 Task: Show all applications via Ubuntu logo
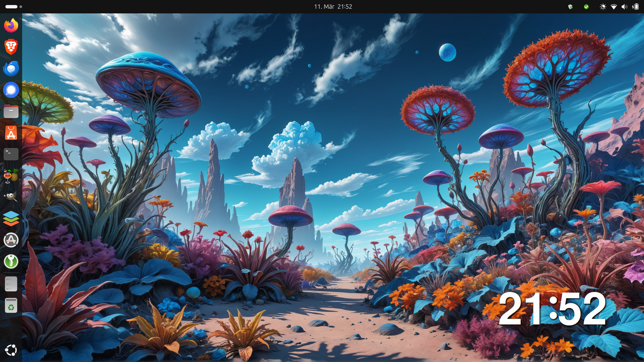(x=11, y=350)
